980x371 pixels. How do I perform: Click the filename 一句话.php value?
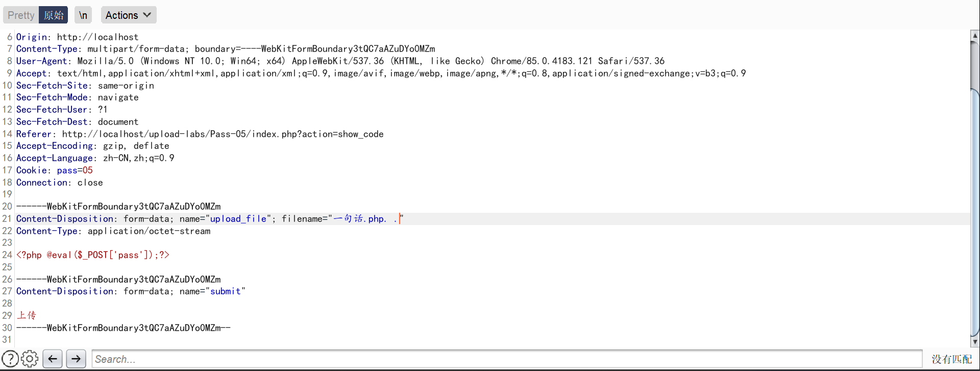tap(365, 219)
